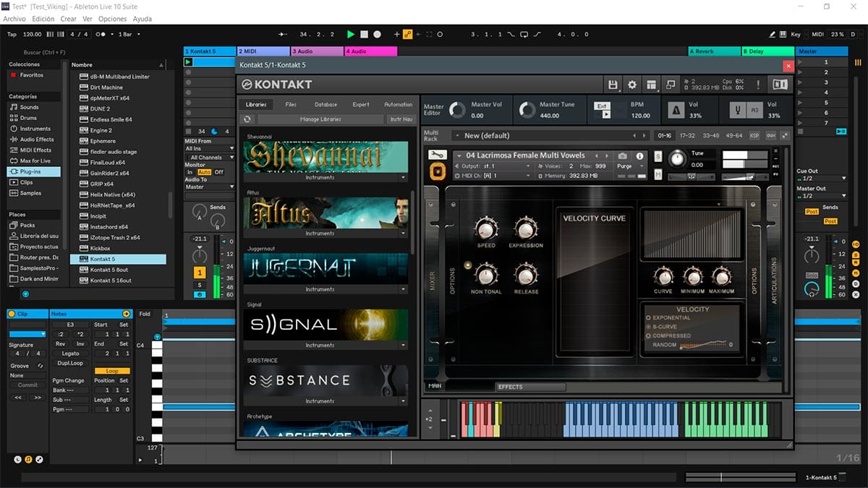Click the Groove hot-swap icon
This screenshot has width=868, height=488.
click(41, 366)
